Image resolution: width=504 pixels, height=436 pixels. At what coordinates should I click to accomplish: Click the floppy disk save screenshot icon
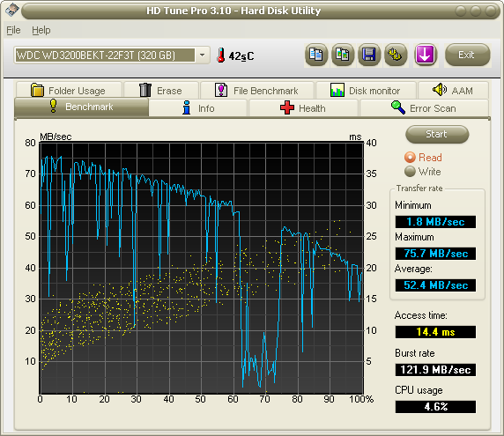(369, 55)
